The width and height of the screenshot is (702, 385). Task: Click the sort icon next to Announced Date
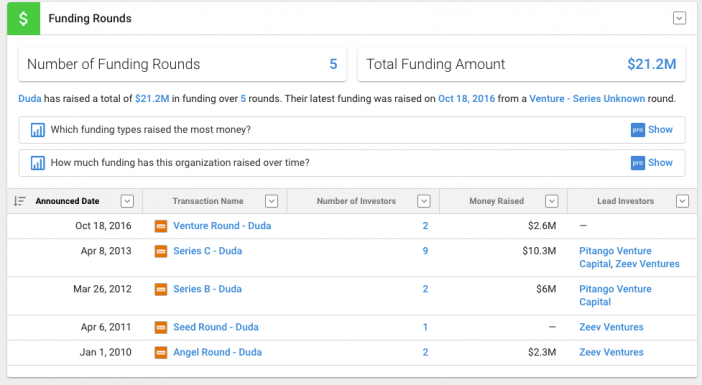click(x=20, y=201)
